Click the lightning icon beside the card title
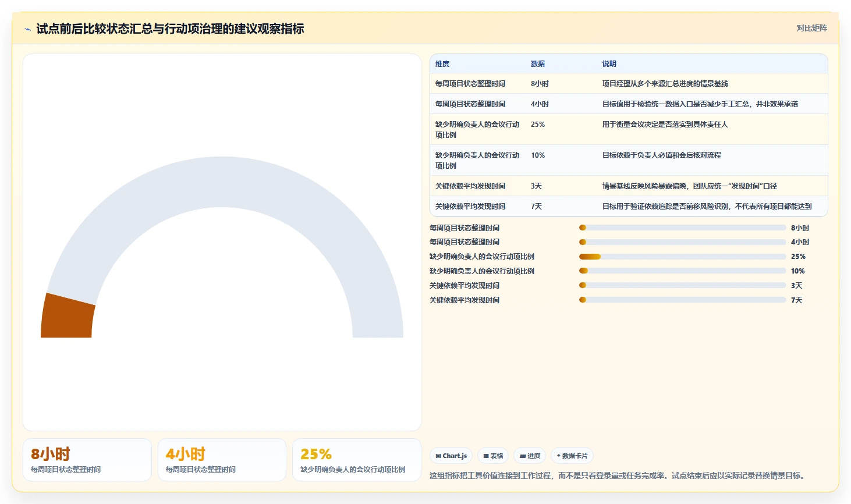The height and width of the screenshot is (504, 851). (27, 29)
